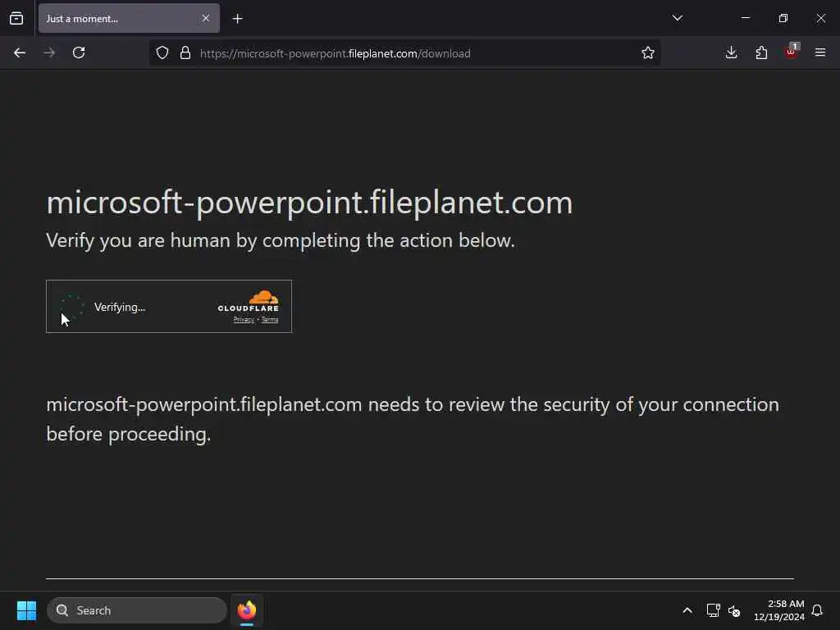
Task: Open the tracking protection shield icon
Action: (162, 52)
